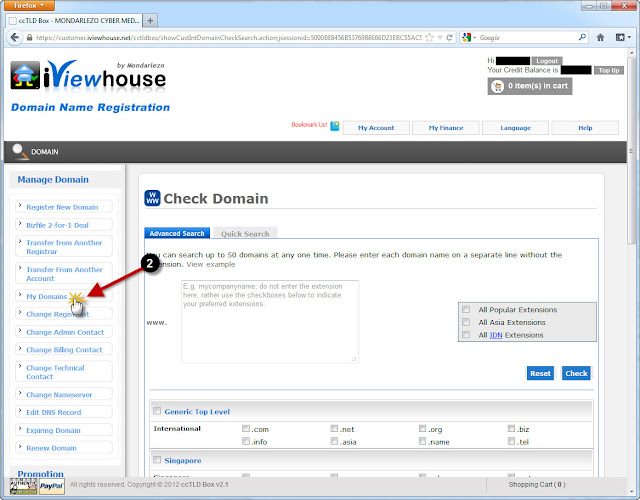Click the DOMAIN magnifier icon
This screenshot has width=640, height=500.
click(x=20, y=151)
